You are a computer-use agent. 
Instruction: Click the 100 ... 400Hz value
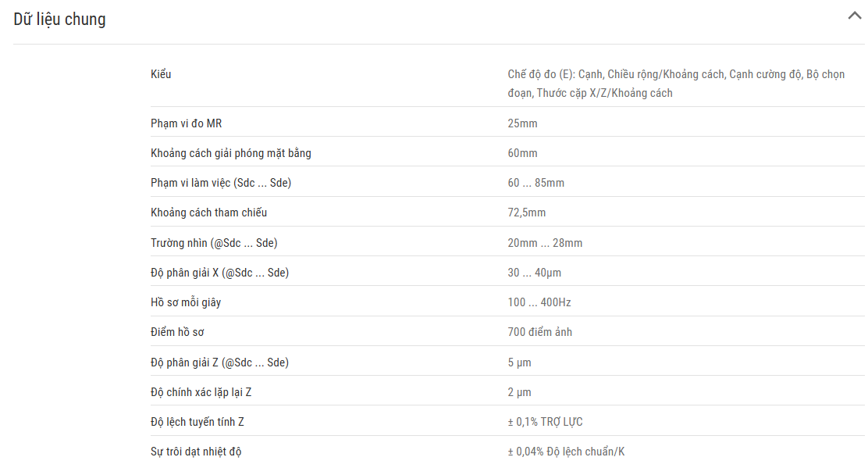[x=539, y=302]
